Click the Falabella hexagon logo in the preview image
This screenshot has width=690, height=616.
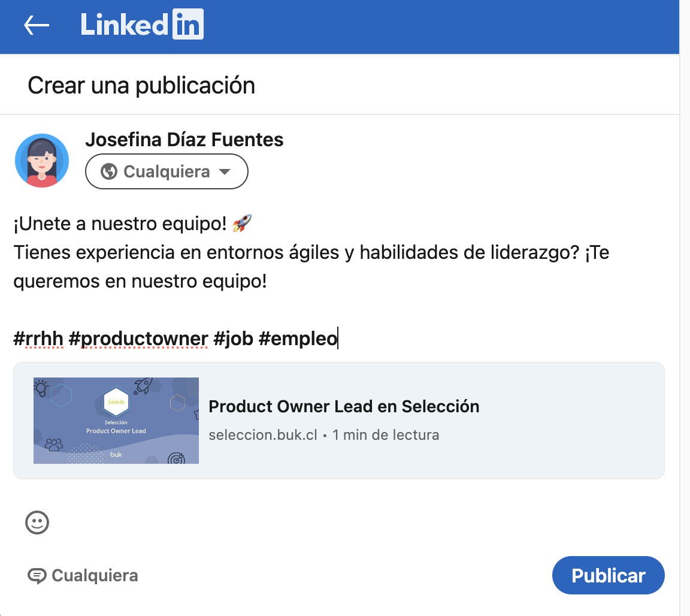click(x=116, y=401)
